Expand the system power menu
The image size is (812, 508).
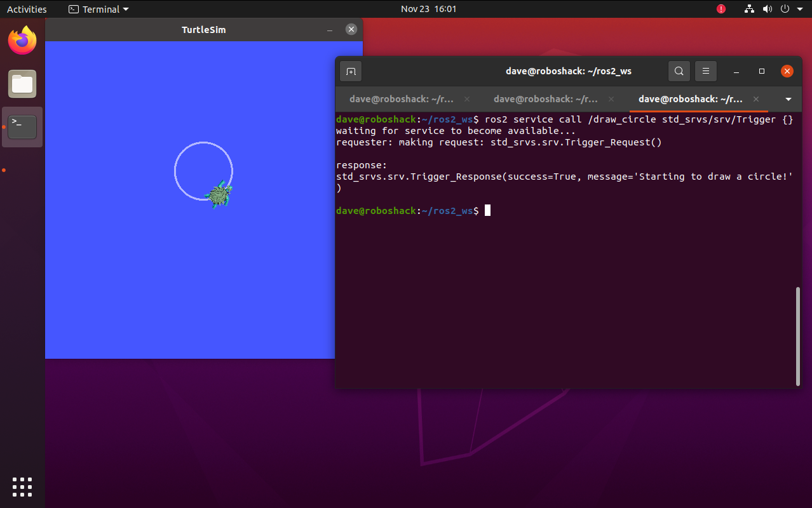point(788,9)
